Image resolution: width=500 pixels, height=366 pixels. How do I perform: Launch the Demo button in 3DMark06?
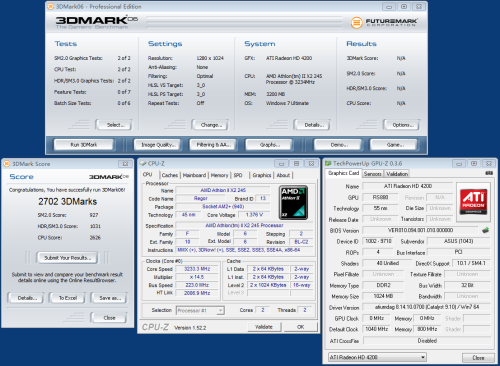click(x=338, y=145)
